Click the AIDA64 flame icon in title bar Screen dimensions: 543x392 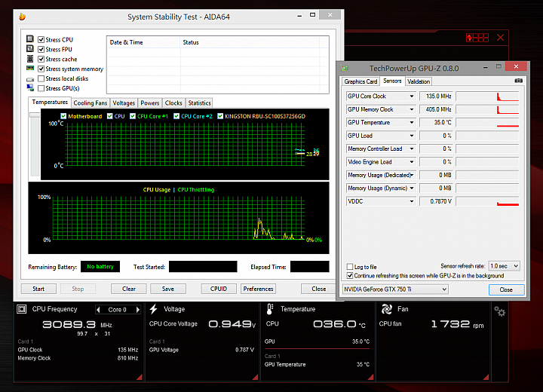click(23, 17)
